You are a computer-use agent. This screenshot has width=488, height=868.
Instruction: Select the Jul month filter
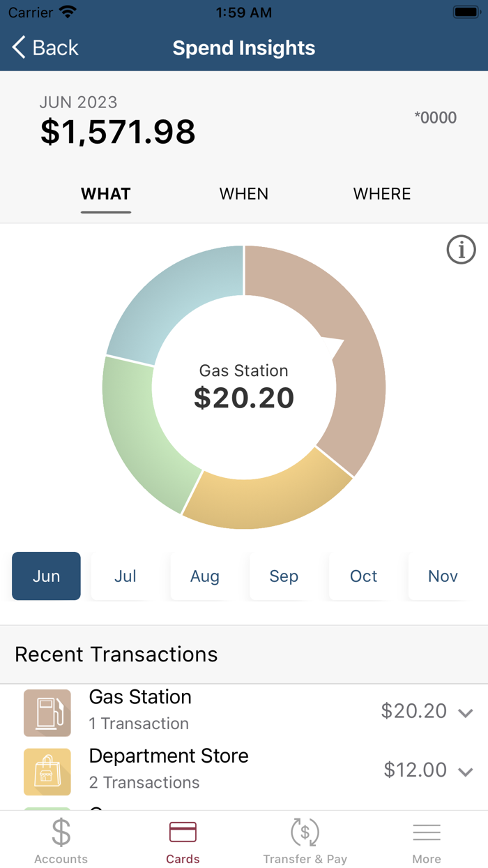(125, 576)
